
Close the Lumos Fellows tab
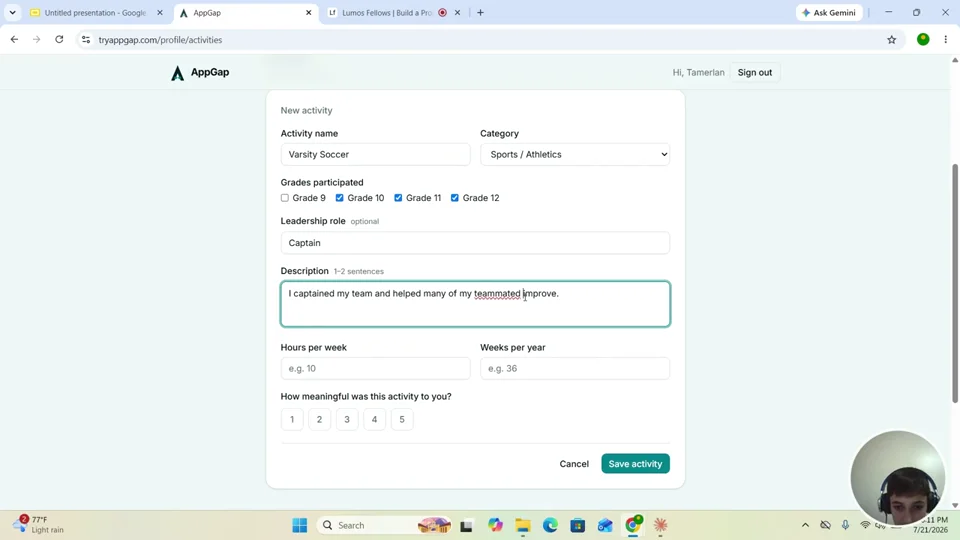pos(457,12)
